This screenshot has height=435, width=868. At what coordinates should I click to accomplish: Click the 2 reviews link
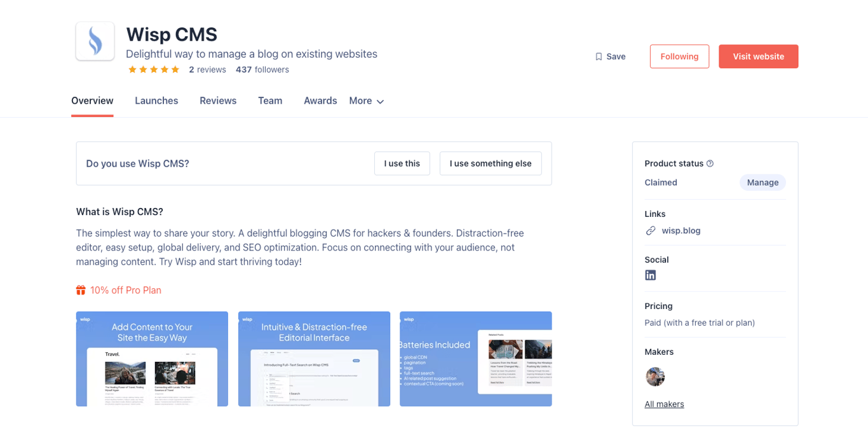(x=207, y=70)
